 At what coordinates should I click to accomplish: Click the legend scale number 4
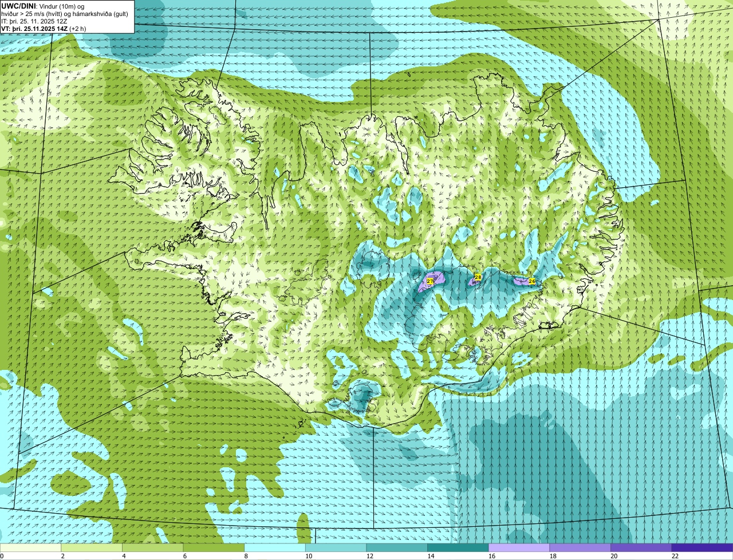pyautogui.click(x=124, y=556)
